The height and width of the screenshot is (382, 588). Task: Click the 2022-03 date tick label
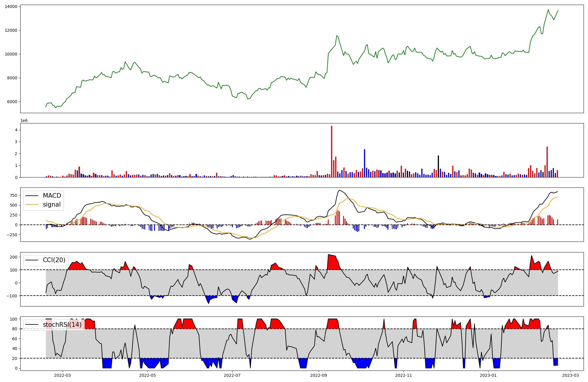click(63, 375)
